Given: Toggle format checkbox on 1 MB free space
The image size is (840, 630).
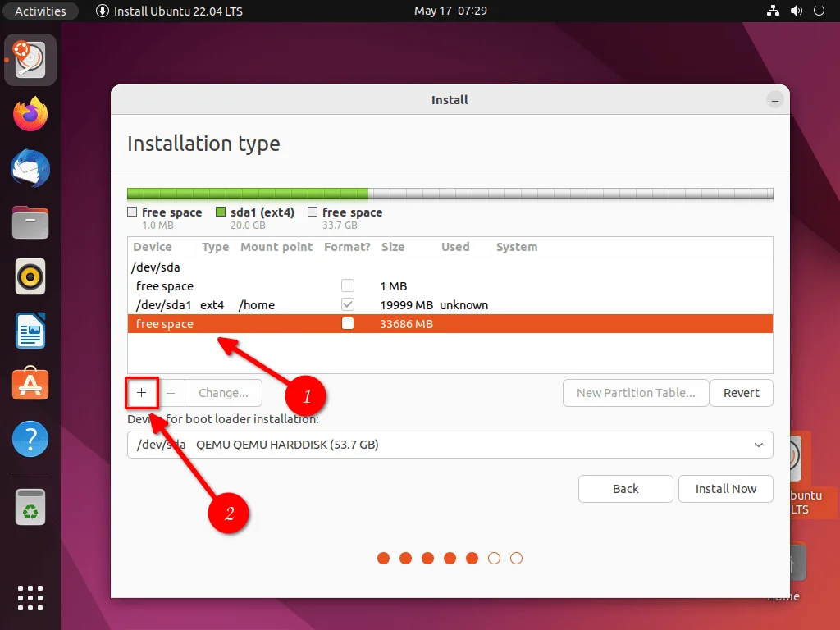Looking at the screenshot, I should (348, 286).
